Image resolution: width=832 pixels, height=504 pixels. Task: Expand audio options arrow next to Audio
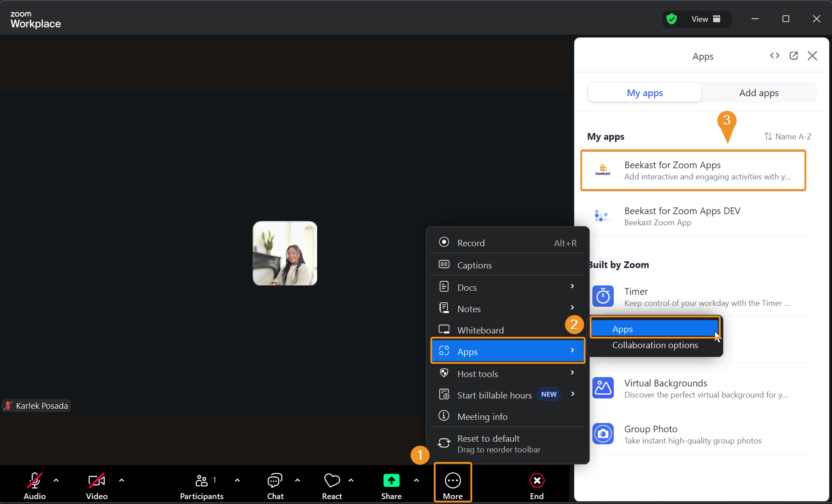(x=56, y=480)
